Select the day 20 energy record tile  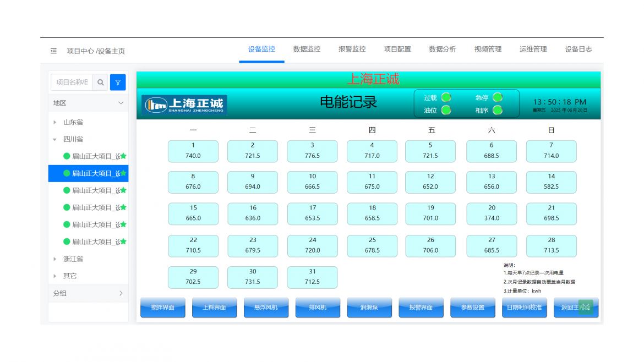click(492, 213)
